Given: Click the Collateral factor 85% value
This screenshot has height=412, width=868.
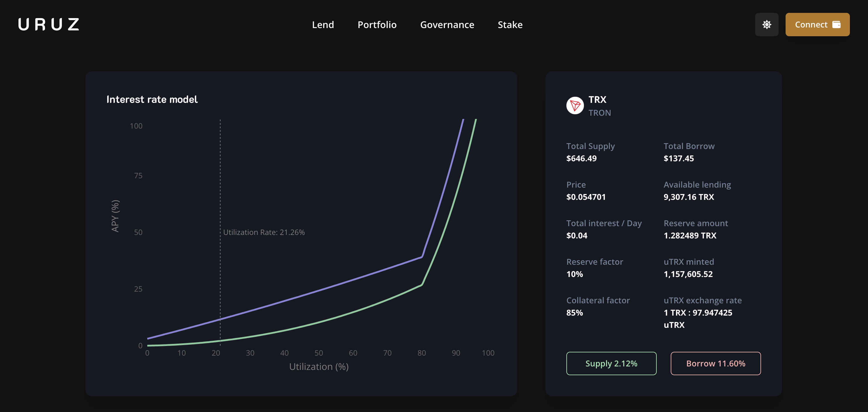Looking at the screenshot, I should pyautogui.click(x=574, y=313).
